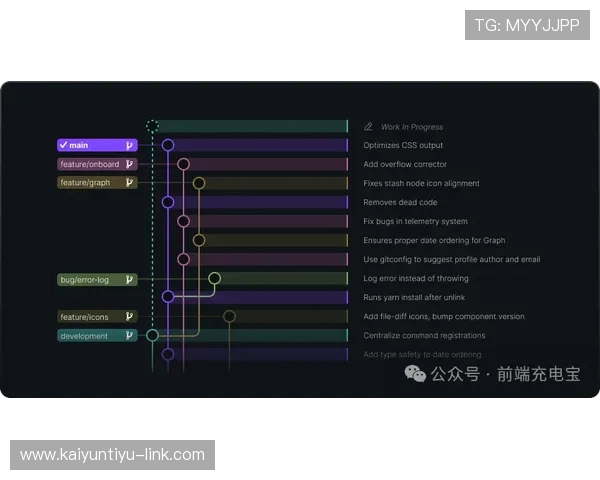600x480 pixels.
Task: Click the branch icon on development label
Action: (x=129, y=336)
